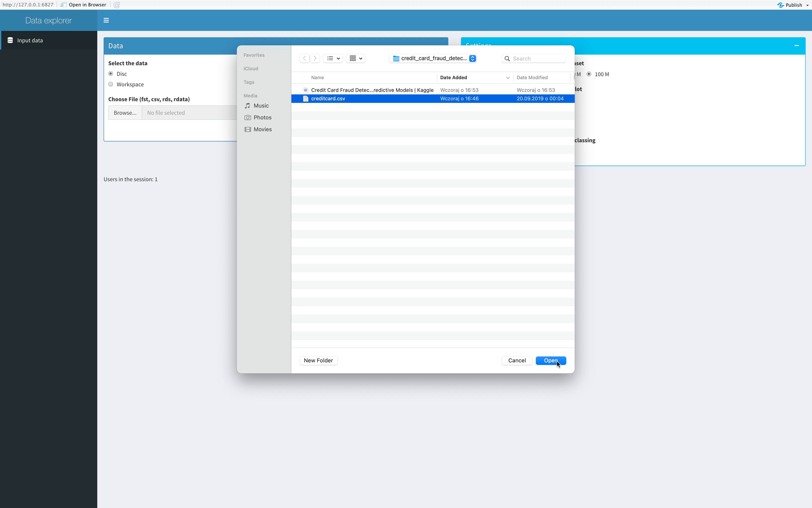Open the credit_card_fraud_detec... folder path popup
The height and width of the screenshot is (508, 812).
[433, 58]
